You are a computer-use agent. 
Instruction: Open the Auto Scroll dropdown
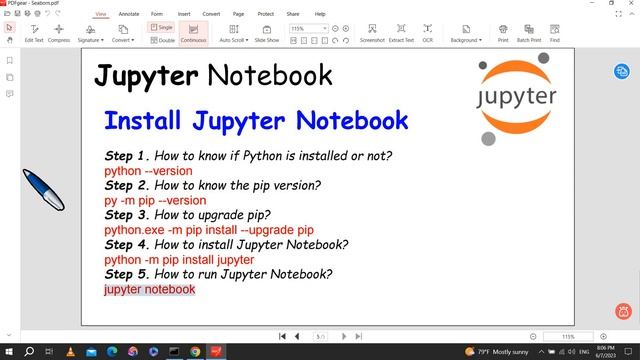pos(233,33)
